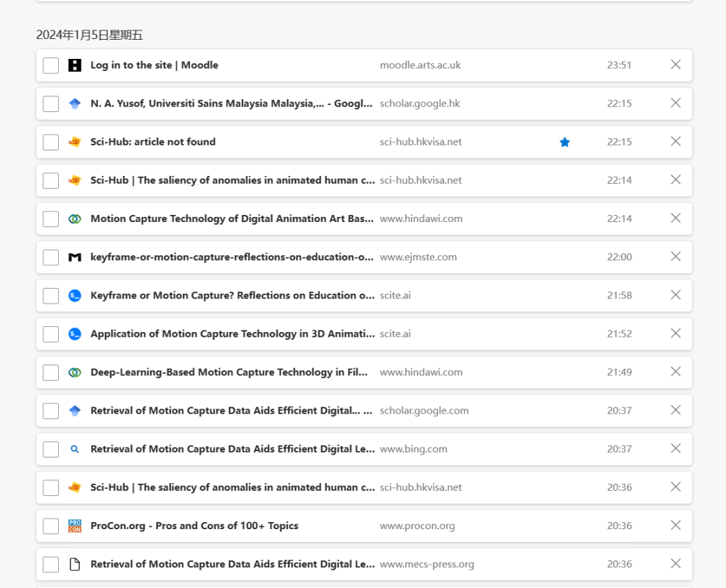Click the Moodle favicon icon
Image resolution: width=726 pixels, height=588 pixels.
[x=74, y=65]
